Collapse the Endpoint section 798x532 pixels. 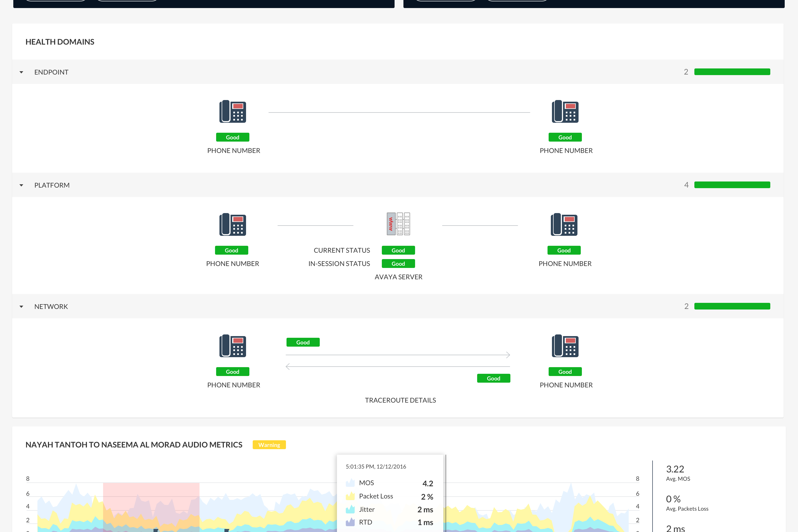pos(21,72)
